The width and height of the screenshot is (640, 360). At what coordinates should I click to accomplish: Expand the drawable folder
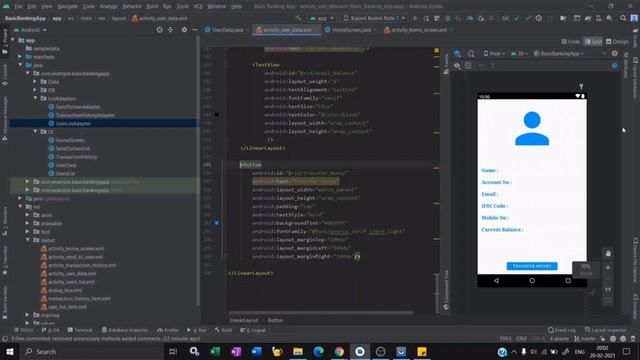coord(28,223)
